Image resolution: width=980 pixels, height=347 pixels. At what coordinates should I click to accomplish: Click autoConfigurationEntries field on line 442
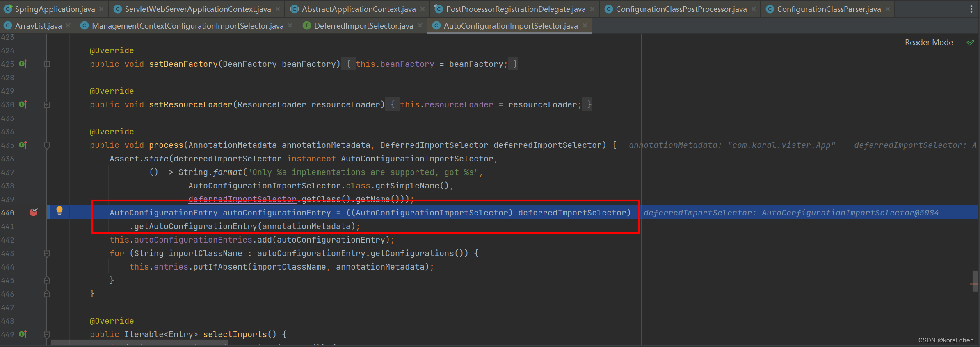point(193,240)
